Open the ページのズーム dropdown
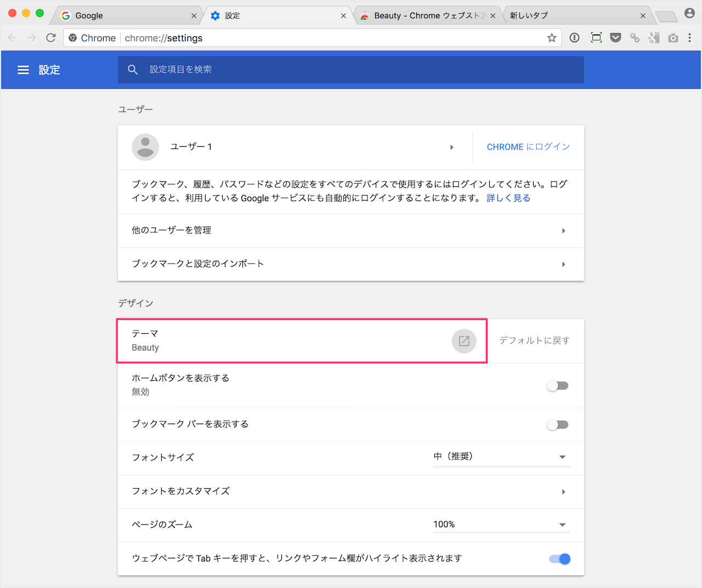 click(502, 524)
